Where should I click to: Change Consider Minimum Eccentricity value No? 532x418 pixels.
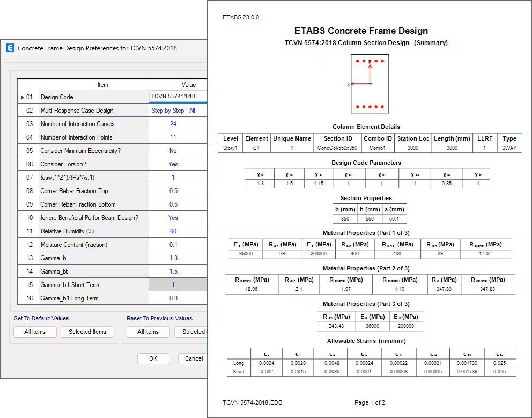[x=173, y=151]
